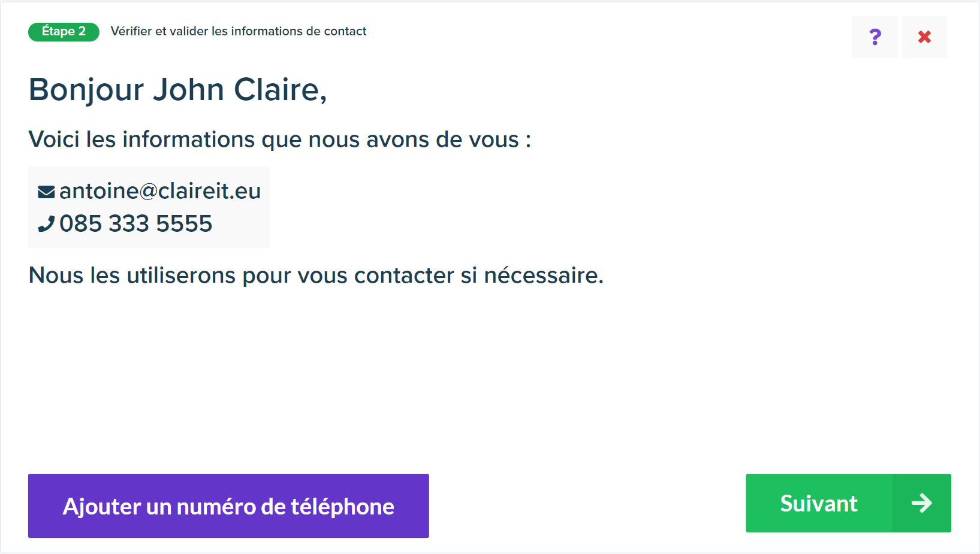Click the word téléphone on the purple button
Screen dimensions: 980x554
(x=342, y=507)
